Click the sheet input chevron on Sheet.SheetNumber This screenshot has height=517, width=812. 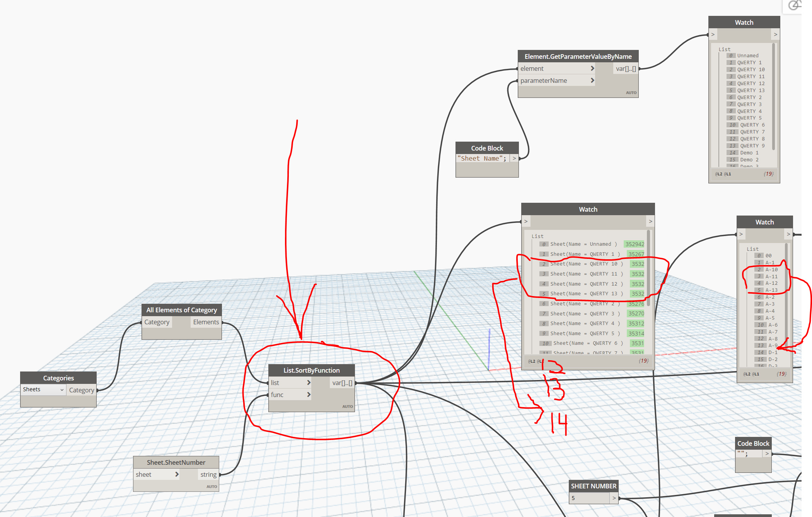click(177, 474)
